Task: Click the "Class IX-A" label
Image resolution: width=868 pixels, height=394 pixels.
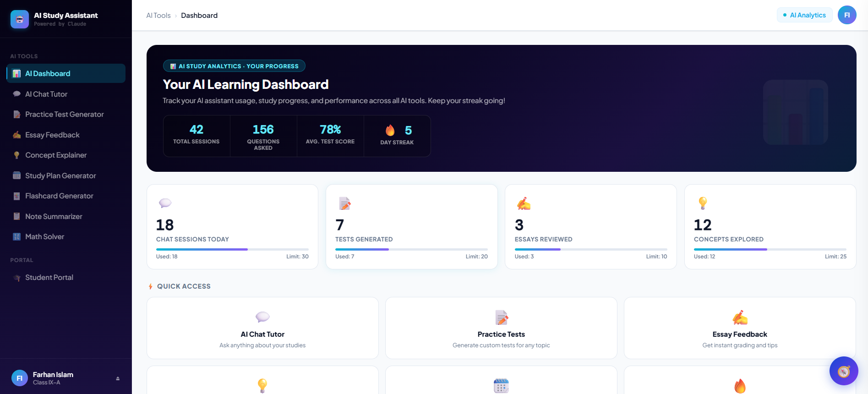Action: pyautogui.click(x=47, y=383)
